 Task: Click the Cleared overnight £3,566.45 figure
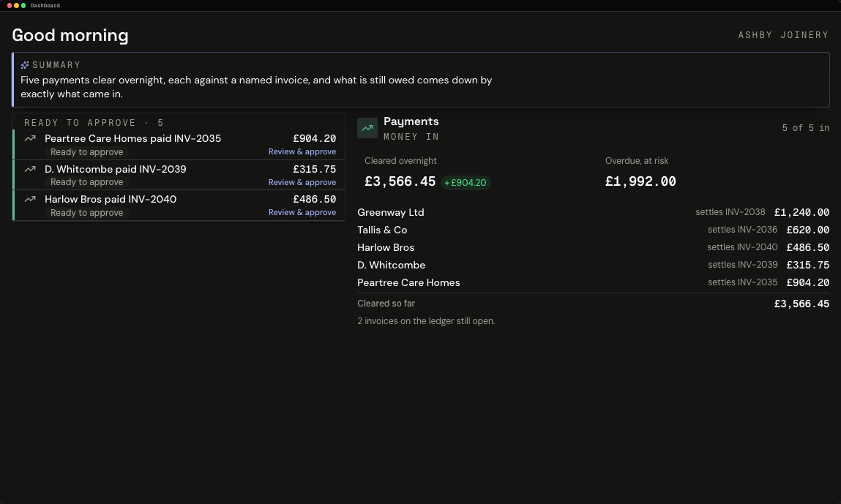(400, 181)
